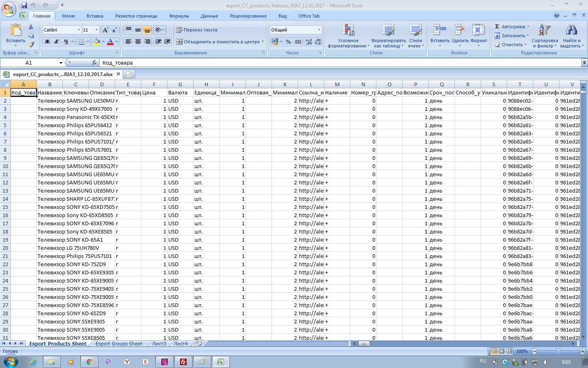
Task: Expand the formula bar with the chevron
Action: point(584,63)
